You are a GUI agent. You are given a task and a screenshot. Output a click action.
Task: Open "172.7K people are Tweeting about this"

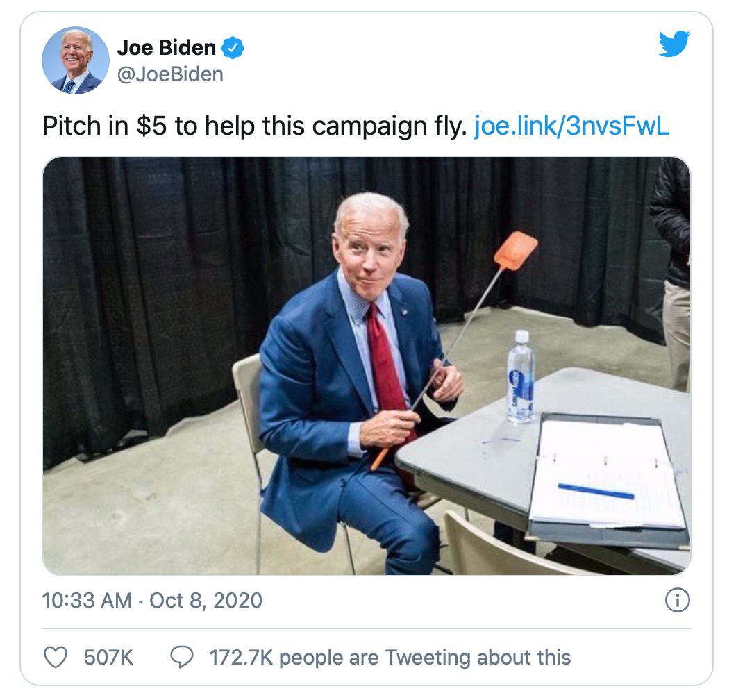point(390,657)
